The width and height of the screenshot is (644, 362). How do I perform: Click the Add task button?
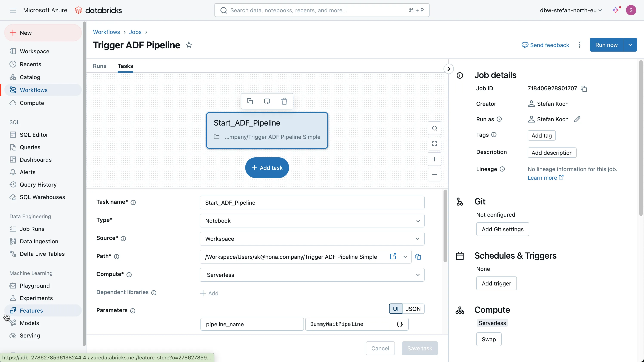(x=267, y=168)
